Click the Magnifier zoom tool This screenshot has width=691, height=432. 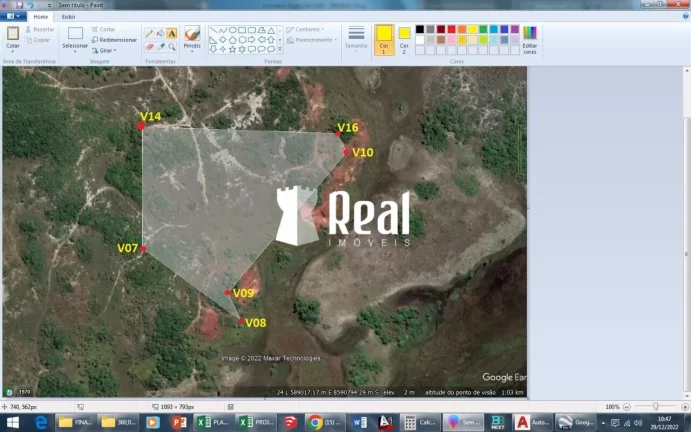[172, 46]
